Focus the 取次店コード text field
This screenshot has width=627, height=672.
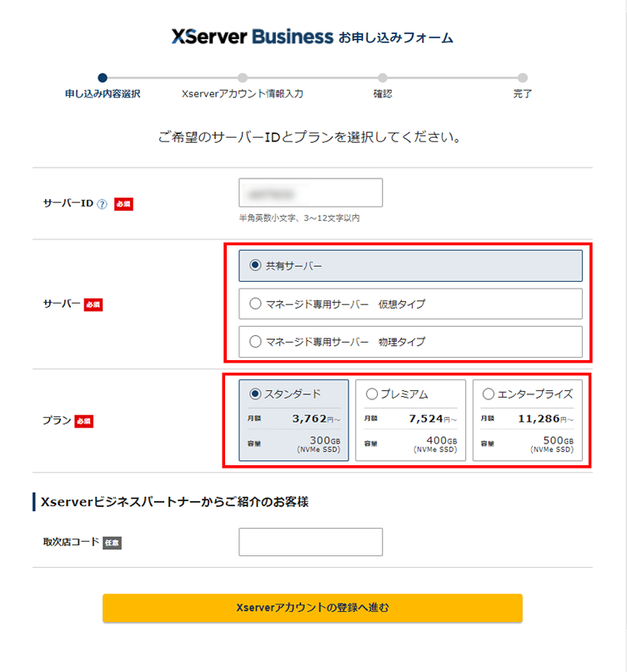[310, 542]
